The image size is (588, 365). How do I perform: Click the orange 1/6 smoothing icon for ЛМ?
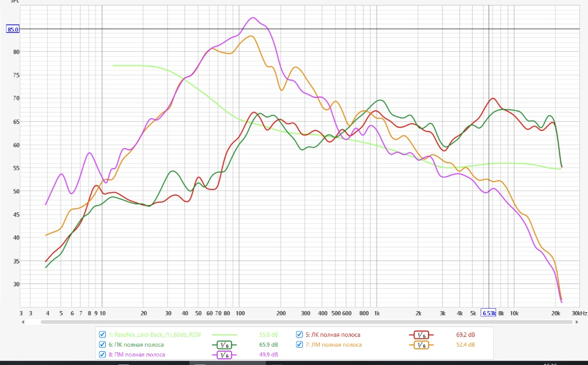point(421,345)
